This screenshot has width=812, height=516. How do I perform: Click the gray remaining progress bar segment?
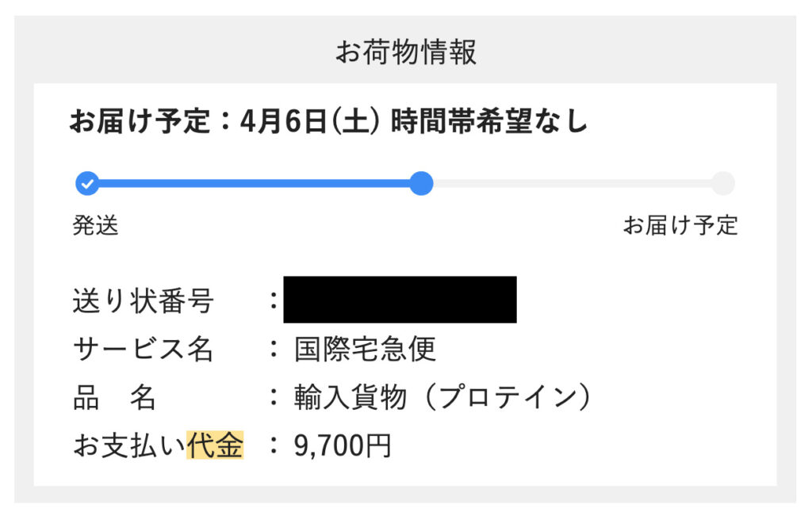coord(571,184)
